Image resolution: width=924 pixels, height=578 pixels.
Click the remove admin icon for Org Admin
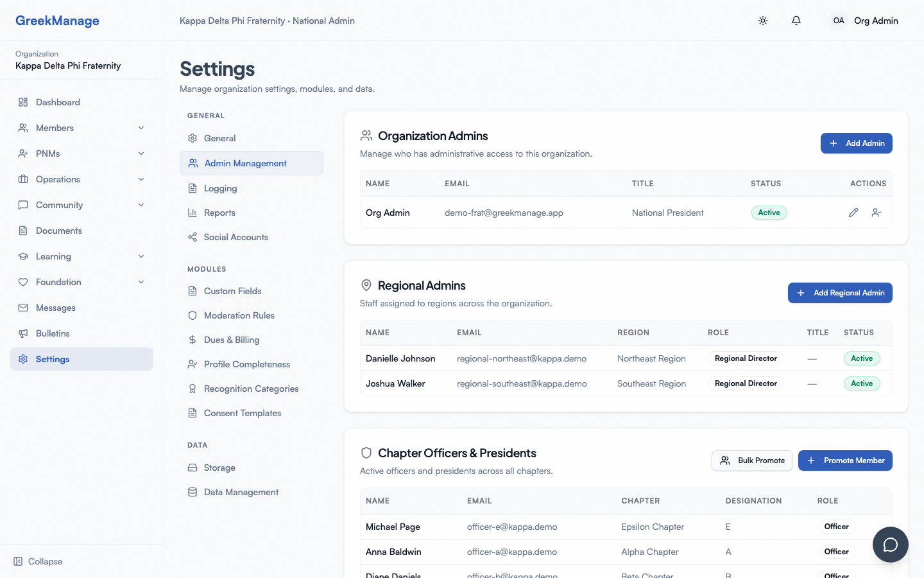[x=877, y=213]
